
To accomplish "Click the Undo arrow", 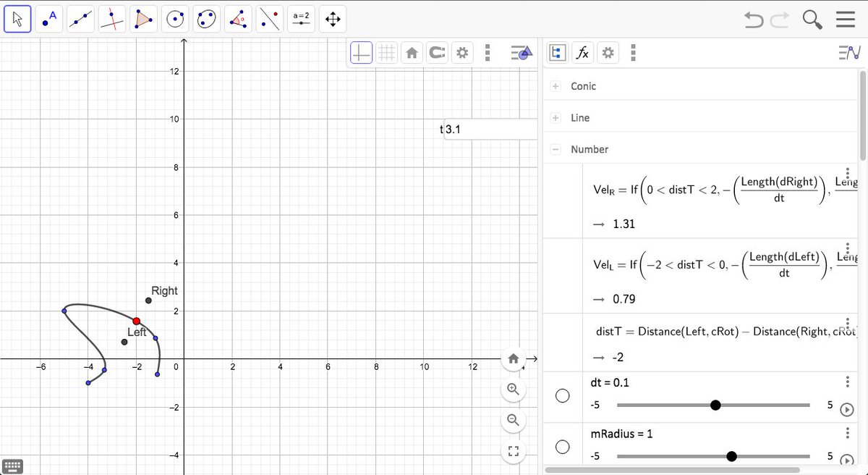I will (754, 20).
